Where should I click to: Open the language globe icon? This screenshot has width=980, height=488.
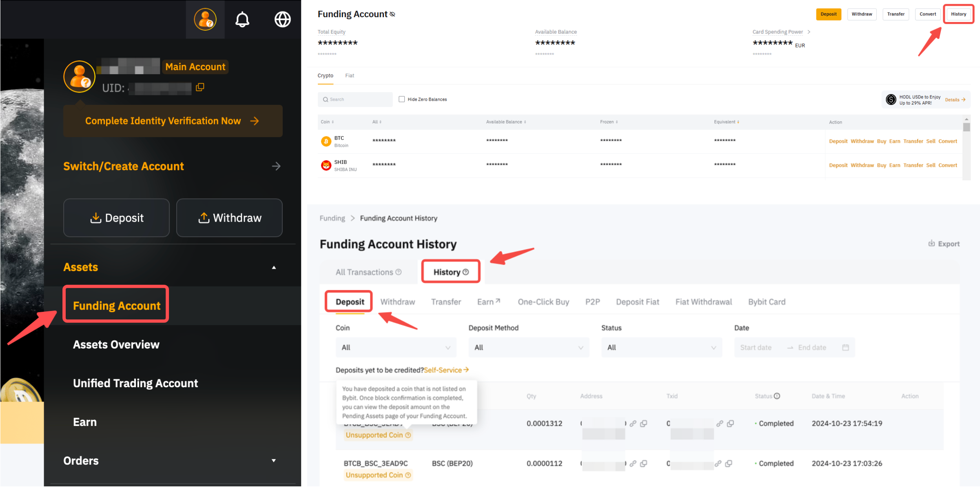click(282, 19)
